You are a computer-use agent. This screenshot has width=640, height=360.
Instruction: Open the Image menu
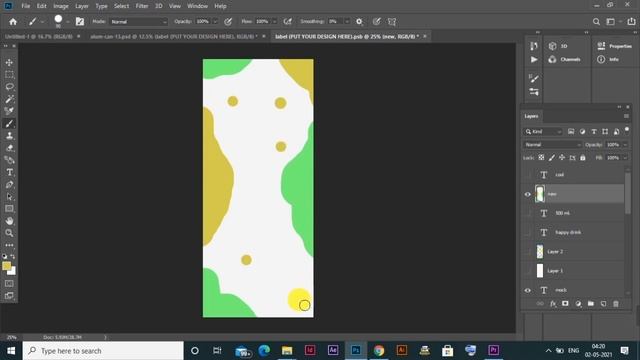61,6
